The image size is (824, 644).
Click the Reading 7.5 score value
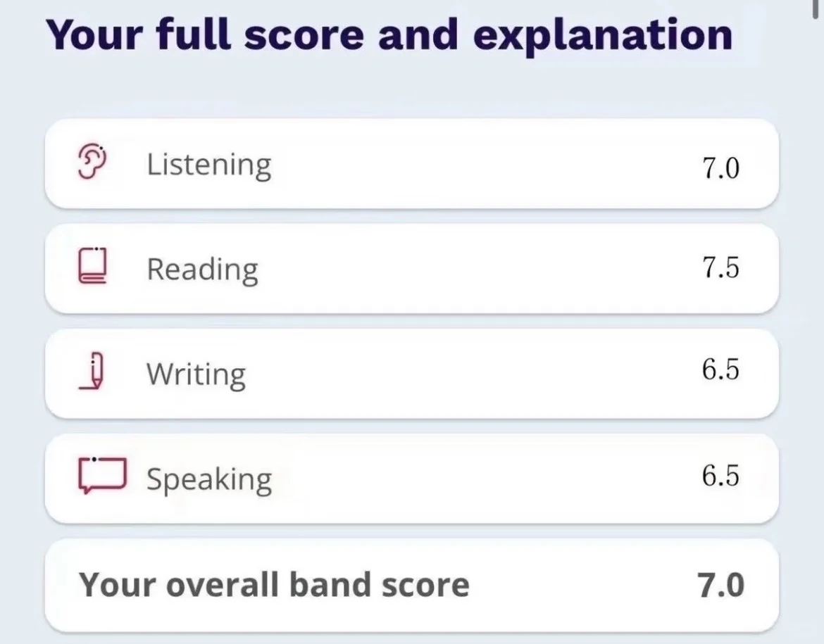720,267
